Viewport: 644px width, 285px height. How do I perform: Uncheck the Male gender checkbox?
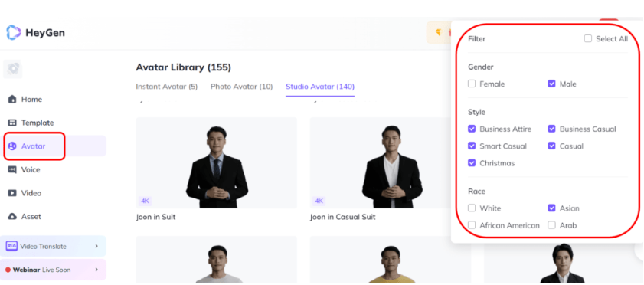pyautogui.click(x=551, y=84)
